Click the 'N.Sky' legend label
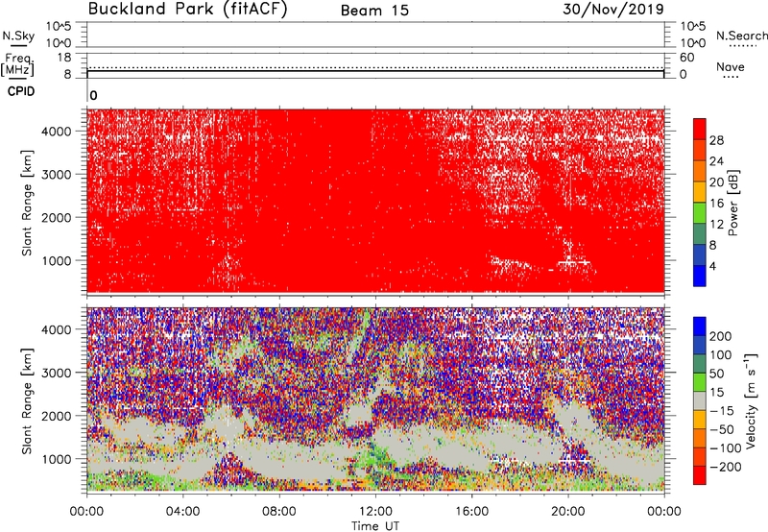The width and height of the screenshot is (768, 532). pyautogui.click(x=18, y=36)
